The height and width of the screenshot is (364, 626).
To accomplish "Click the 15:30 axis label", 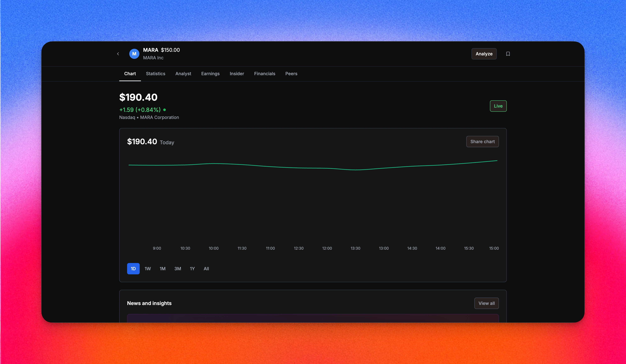I will [469, 248].
